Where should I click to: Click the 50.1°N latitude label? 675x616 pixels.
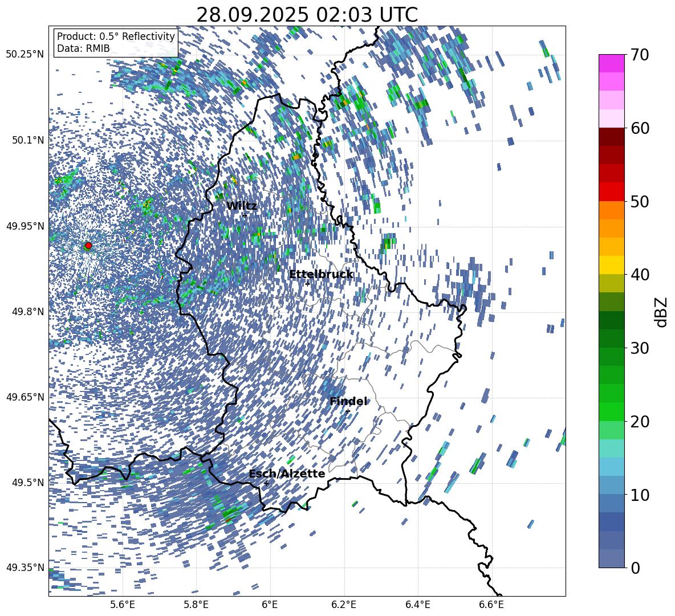(27, 140)
